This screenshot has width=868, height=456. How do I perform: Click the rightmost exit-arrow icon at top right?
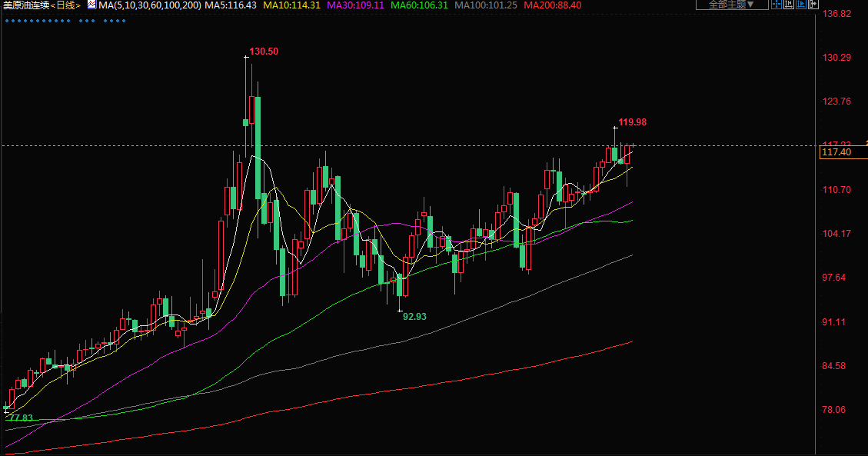[x=813, y=5]
